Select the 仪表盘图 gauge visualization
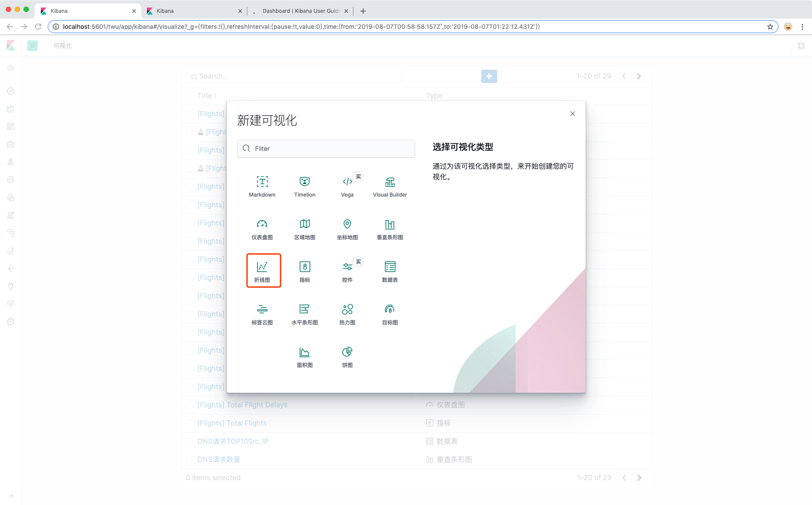Image resolution: width=812 pixels, height=505 pixels. [x=262, y=229]
